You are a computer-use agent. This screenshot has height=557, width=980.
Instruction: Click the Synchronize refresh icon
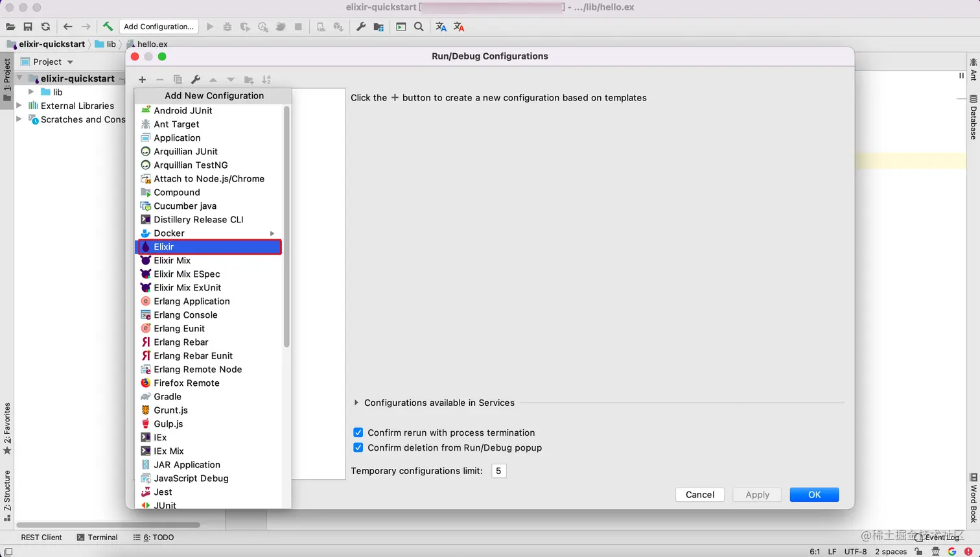click(x=45, y=27)
